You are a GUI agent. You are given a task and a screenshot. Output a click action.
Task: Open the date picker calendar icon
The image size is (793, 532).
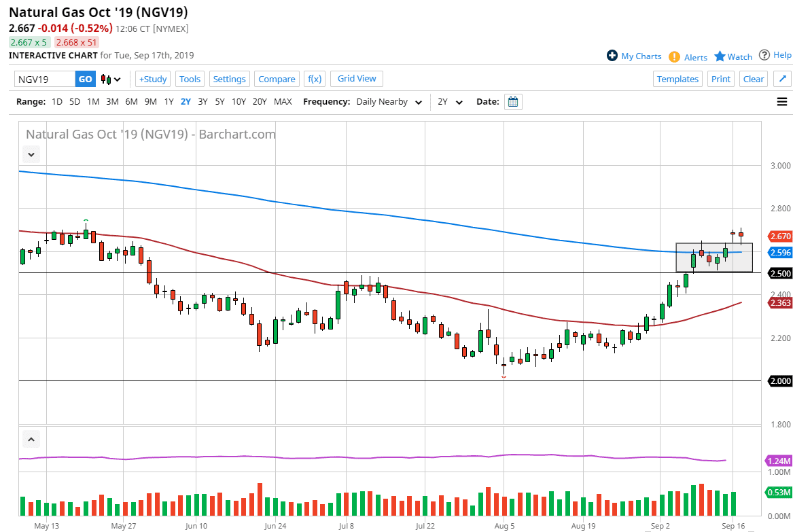[x=514, y=102]
